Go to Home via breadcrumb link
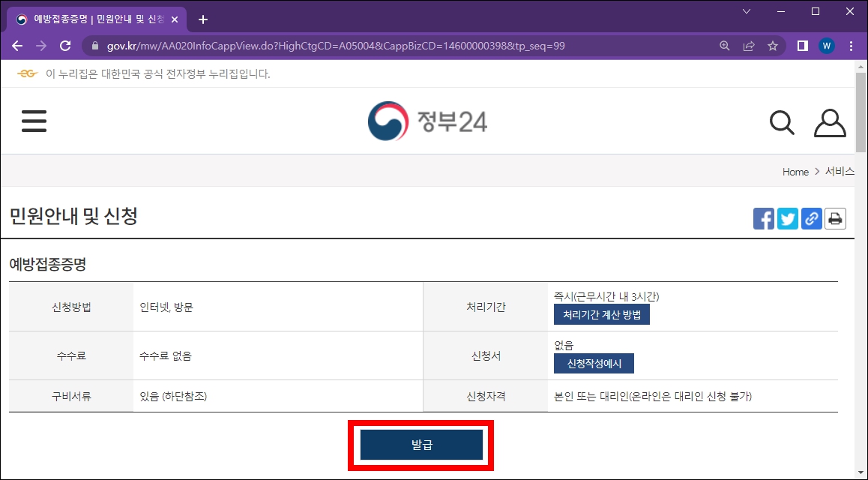Image resolution: width=868 pixels, height=480 pixels. pos(795,172)
